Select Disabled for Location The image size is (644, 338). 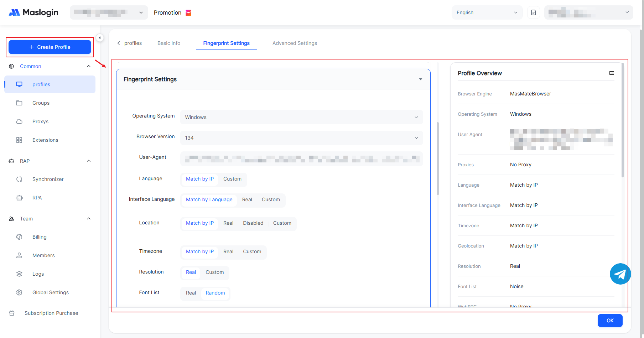253,223
